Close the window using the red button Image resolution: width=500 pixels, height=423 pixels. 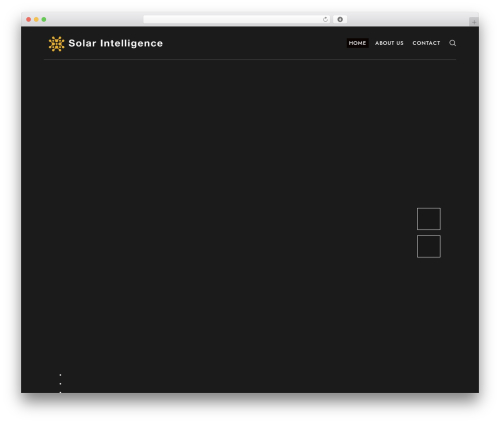click(29, 19)
